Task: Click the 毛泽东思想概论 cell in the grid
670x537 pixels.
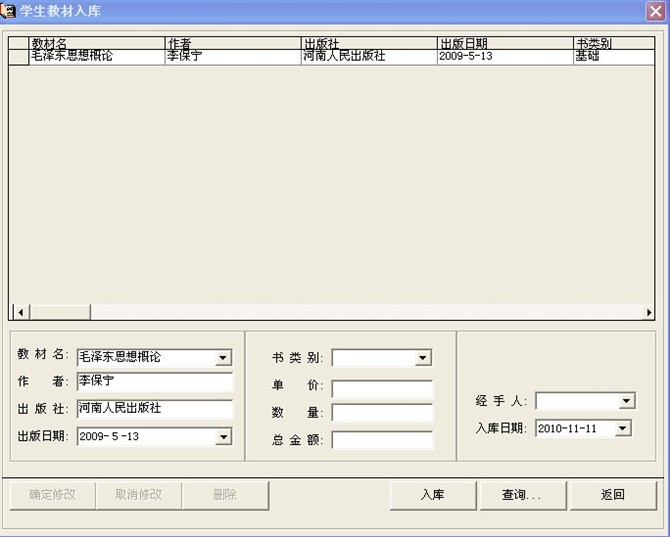Action: point(97,57)
